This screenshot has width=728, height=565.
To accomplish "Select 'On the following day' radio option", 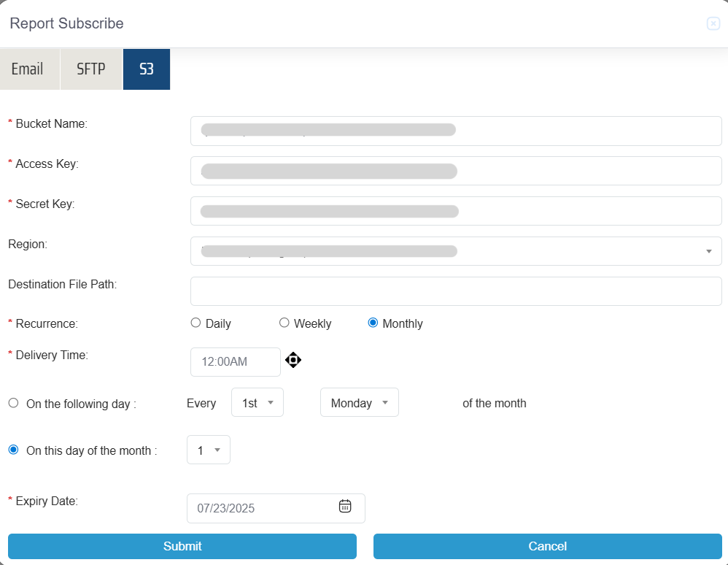I will point(13,403).
